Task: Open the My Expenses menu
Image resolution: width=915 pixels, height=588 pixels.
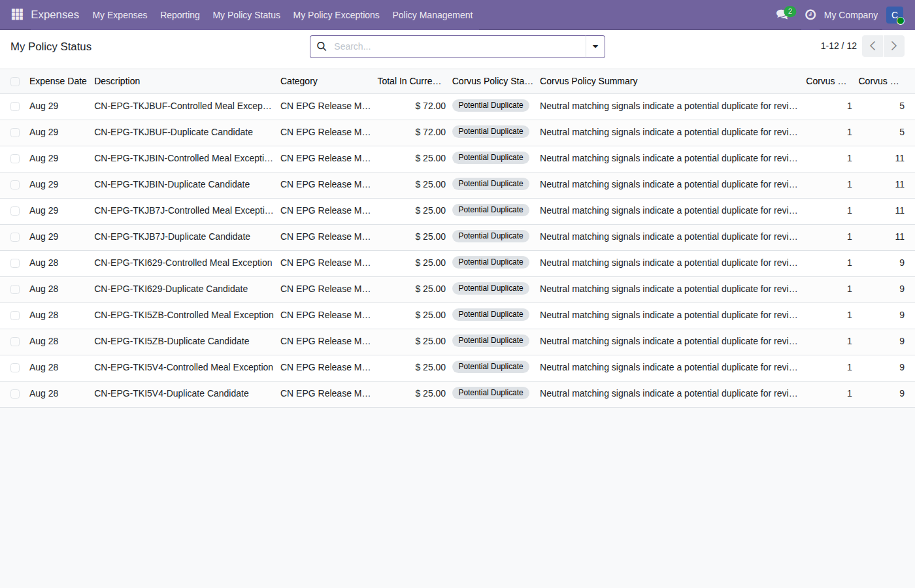Action: 120,15
